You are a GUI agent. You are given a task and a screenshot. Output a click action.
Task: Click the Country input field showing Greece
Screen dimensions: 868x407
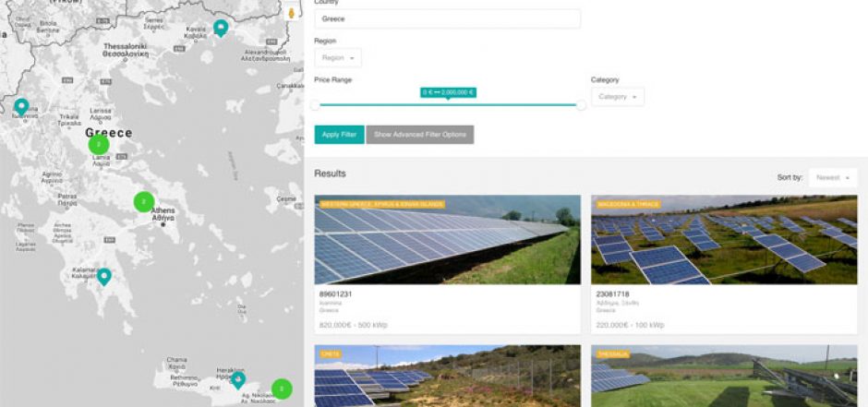click(447, 18)
